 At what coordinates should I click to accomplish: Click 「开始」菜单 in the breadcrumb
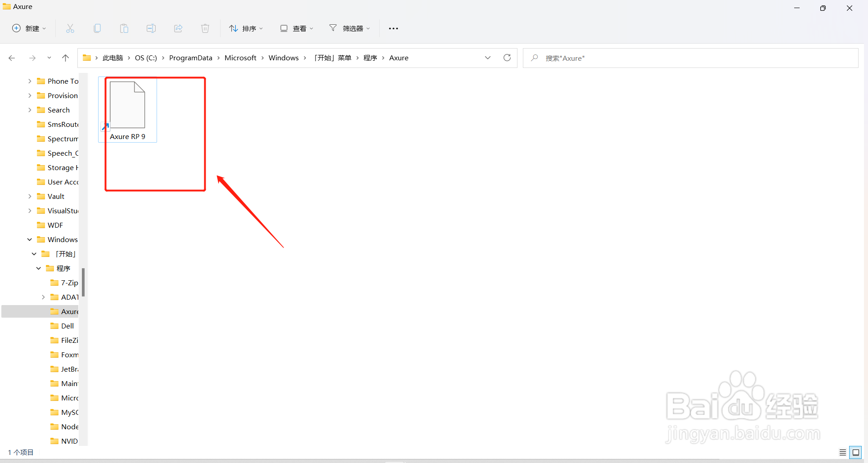click(x=332, y=58)
